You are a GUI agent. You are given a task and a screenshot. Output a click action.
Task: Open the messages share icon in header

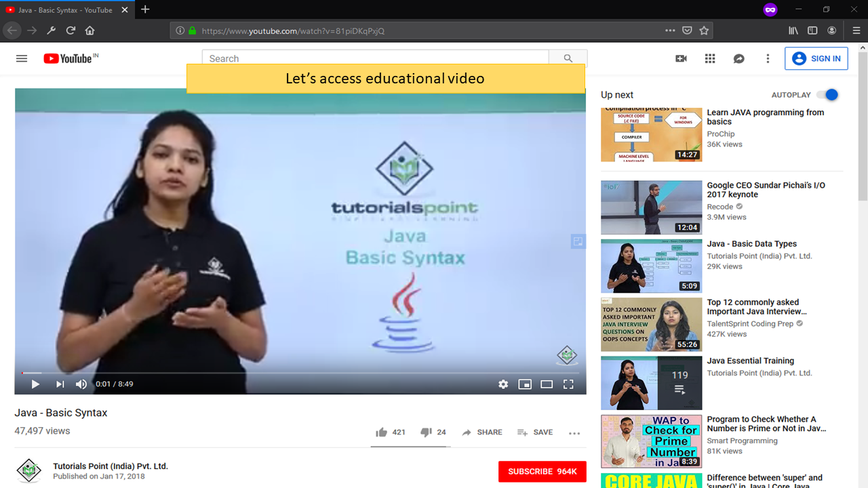click(x=739, y=59)
